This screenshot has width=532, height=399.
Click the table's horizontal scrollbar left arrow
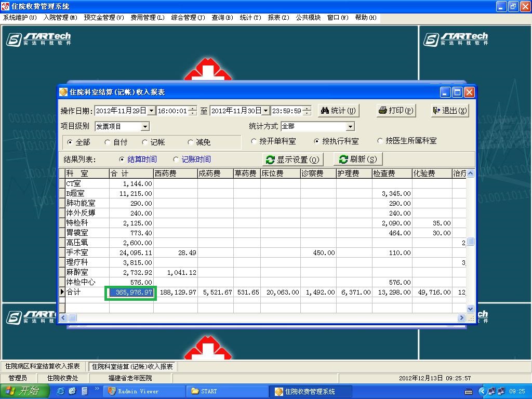63,318
